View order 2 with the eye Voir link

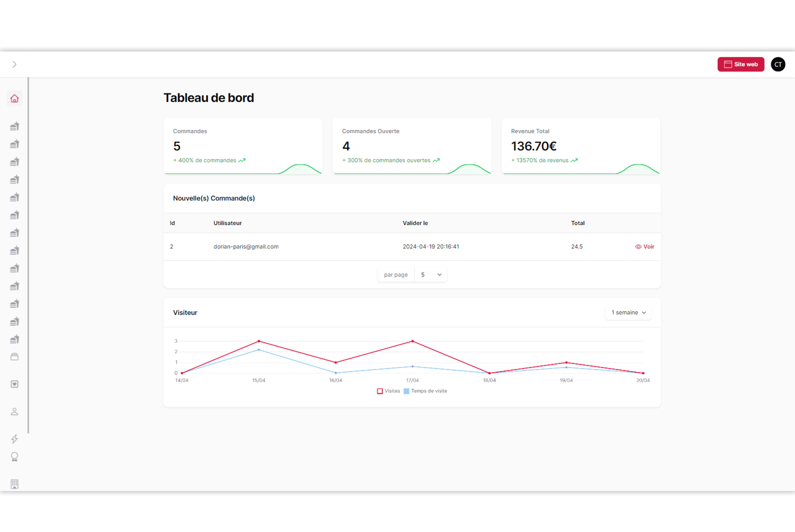click(645, 247)
